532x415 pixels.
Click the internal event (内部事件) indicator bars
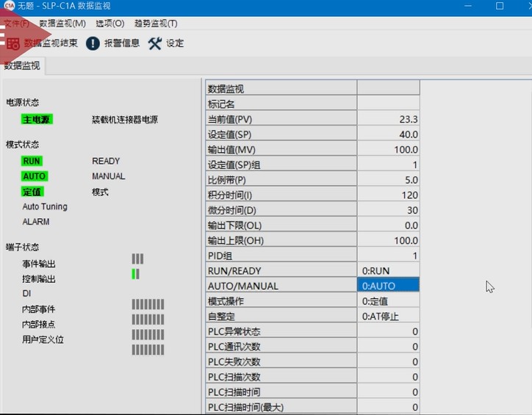(148, 305)
